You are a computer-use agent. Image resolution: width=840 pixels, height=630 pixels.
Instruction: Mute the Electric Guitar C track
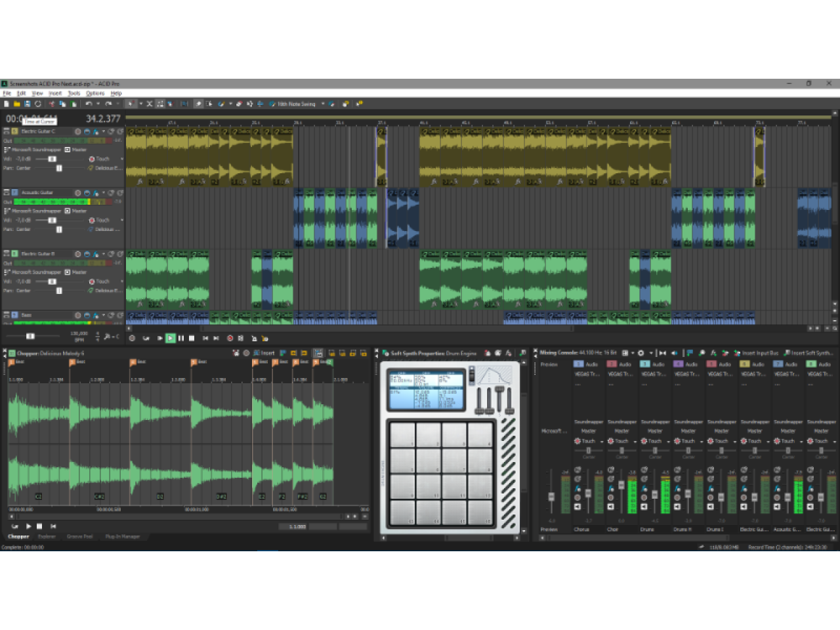point(111,131)
